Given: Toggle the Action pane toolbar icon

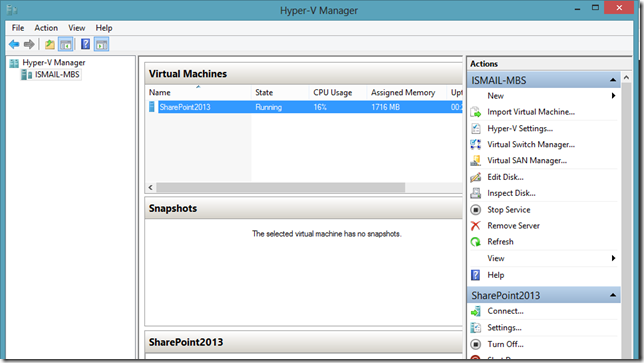Looking at the screenshot, I should point(101,44).
